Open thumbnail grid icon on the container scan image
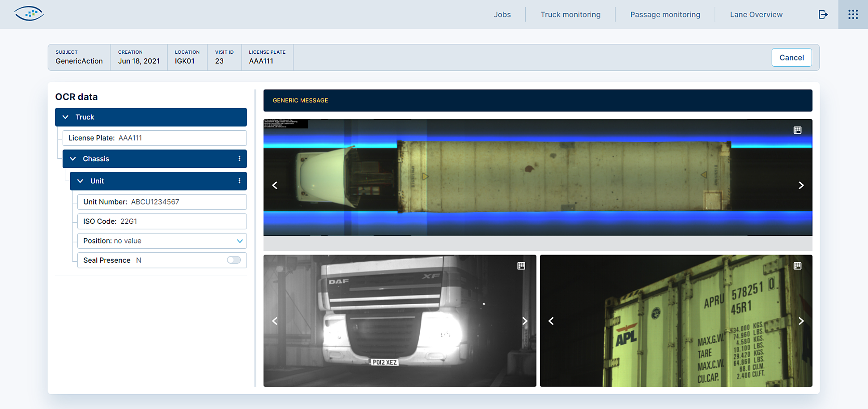 (797, 130)
